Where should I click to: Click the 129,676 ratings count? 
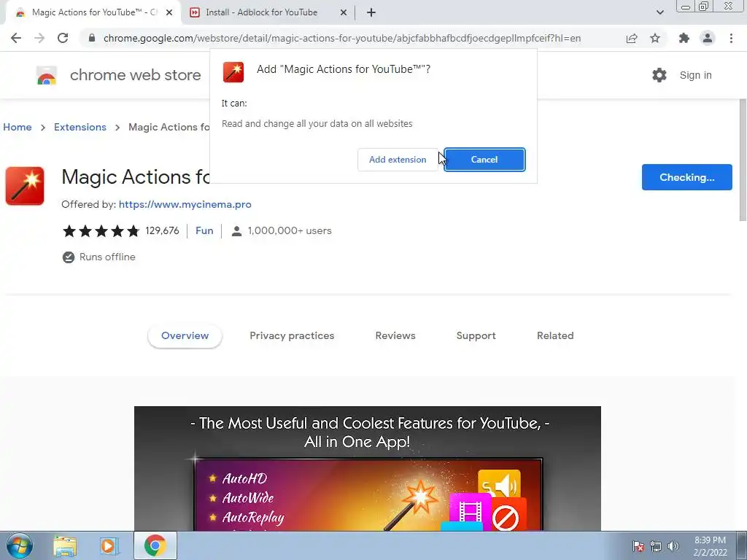click(x=162, y=230)
